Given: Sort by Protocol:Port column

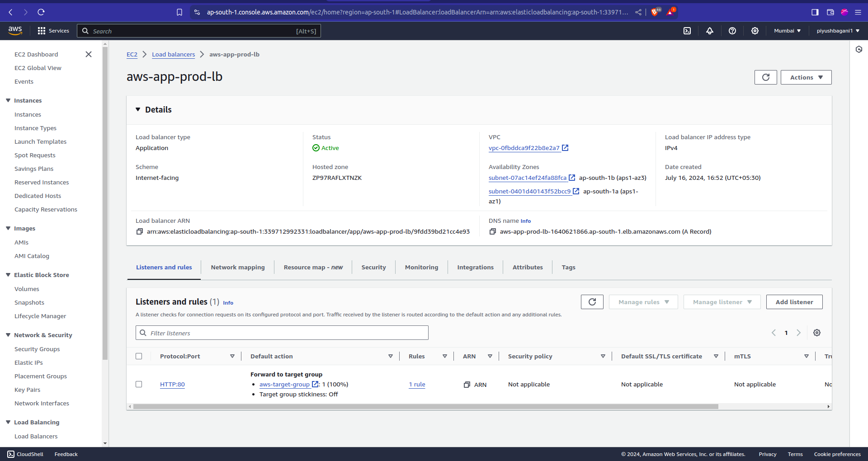Looking at the screenshot, I should [x=232, y=356].
